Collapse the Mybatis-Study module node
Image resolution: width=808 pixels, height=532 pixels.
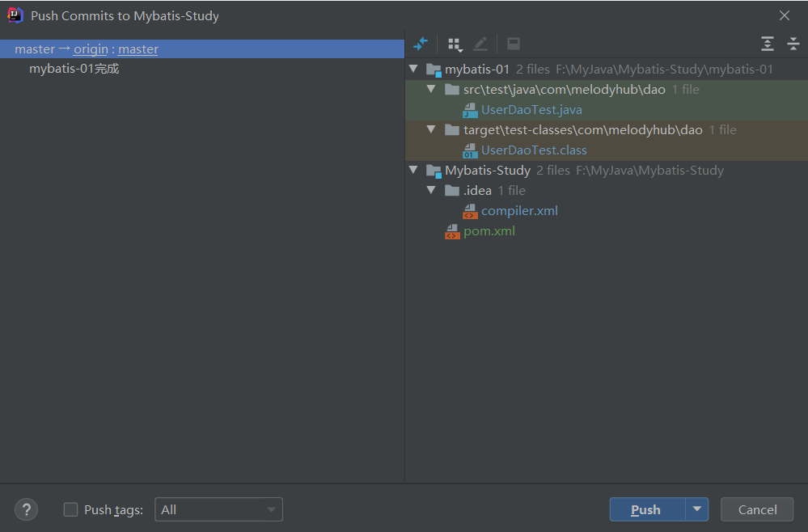[x=414, y=171]
